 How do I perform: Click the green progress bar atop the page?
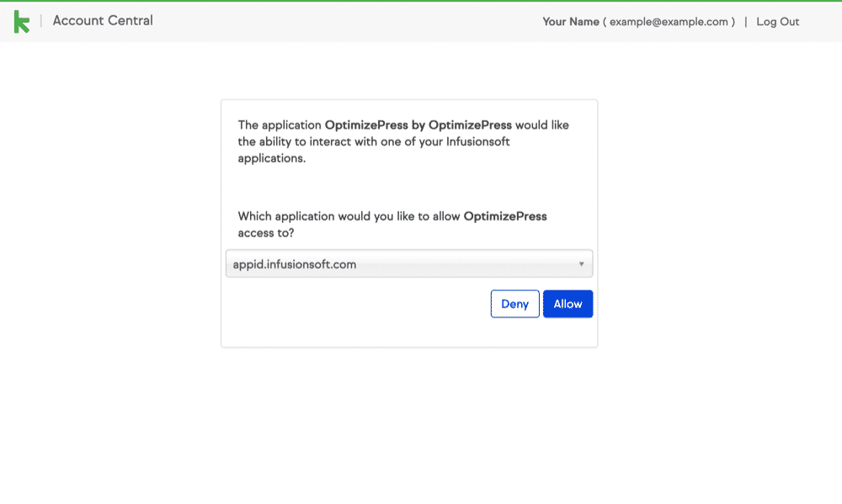coord(421,1)
